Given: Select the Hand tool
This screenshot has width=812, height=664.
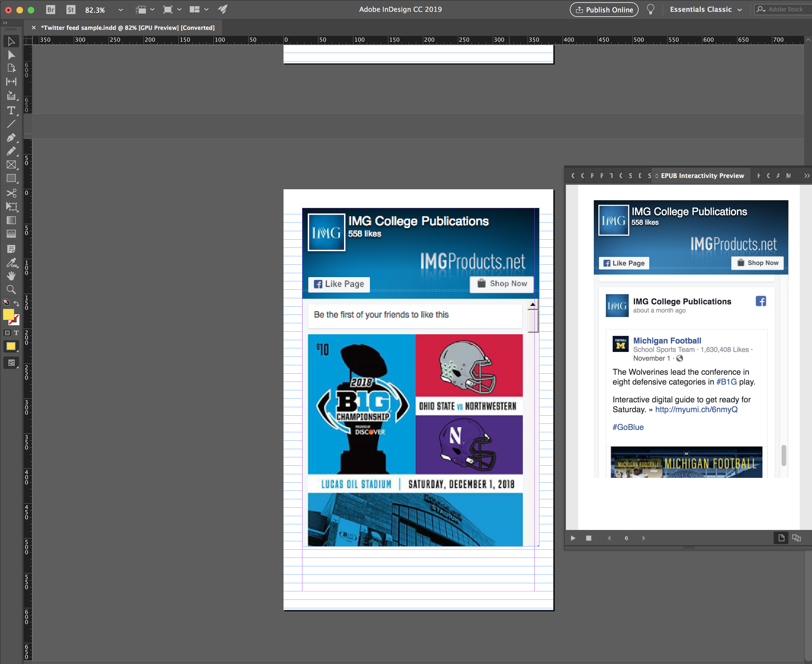Looking at the screenshot, I should click(11, 276).
